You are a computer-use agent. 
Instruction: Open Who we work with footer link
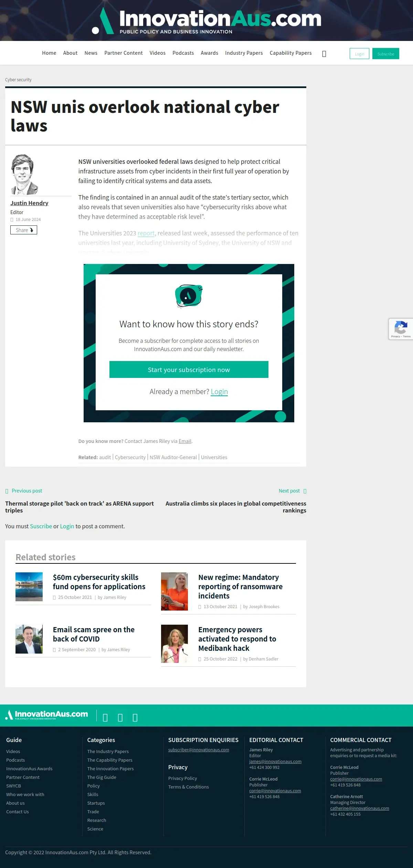tap(25, 794)
